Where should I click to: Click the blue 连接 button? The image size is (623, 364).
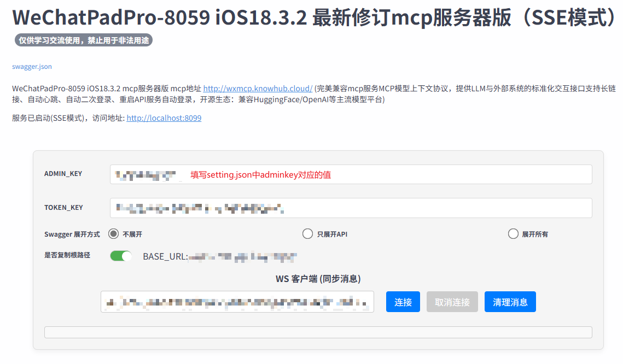403,301
